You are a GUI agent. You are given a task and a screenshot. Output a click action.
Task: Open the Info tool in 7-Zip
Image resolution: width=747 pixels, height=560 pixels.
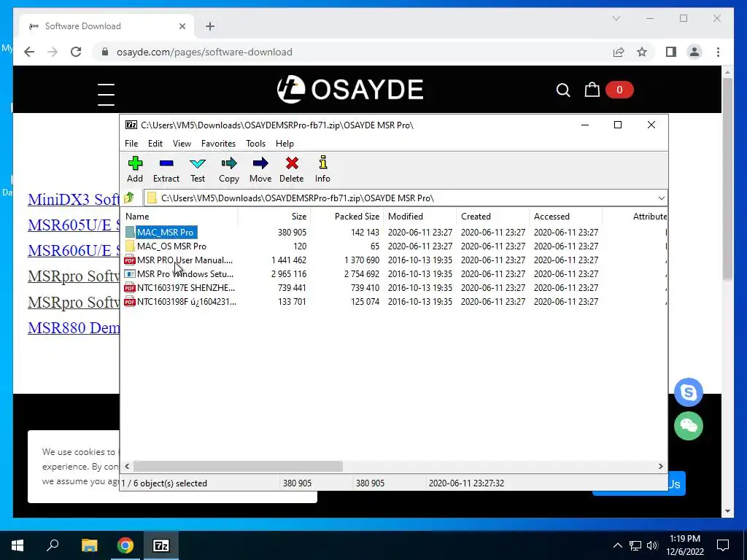(x=323, y=163)
